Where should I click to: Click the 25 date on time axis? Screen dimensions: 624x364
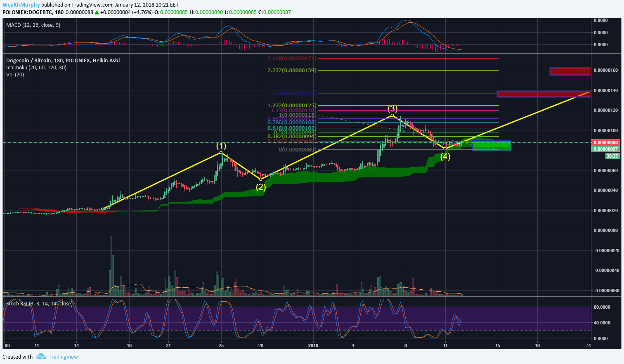(221, 345)
